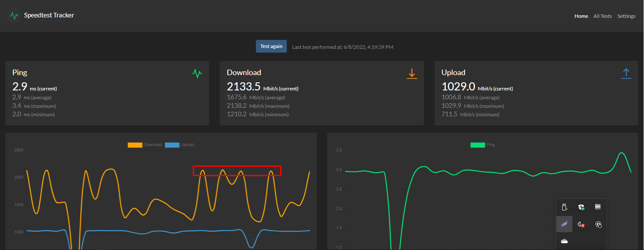Click the red highlighted region on the download chart

click(x=237, y=170)
